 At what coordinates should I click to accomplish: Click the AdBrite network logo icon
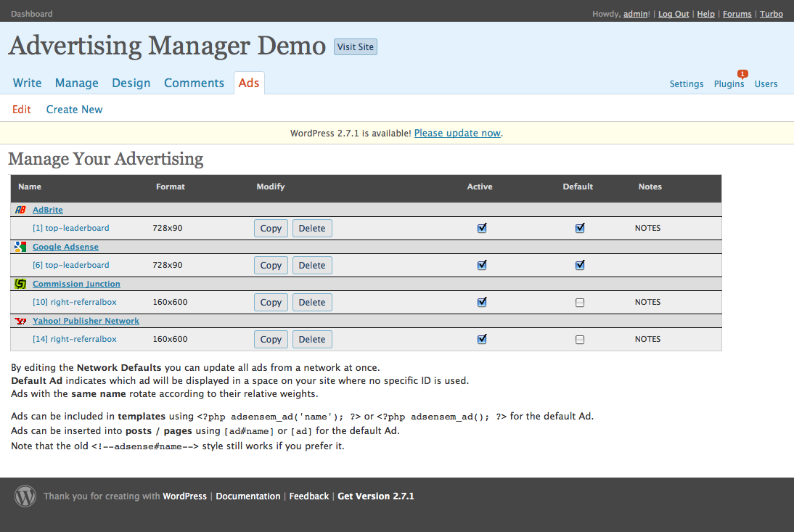point(20,210)
